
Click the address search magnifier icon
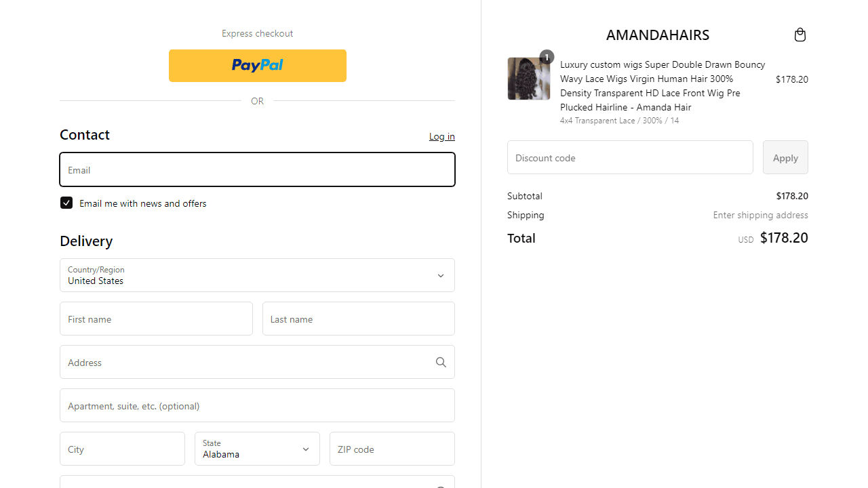pos(441,363)
